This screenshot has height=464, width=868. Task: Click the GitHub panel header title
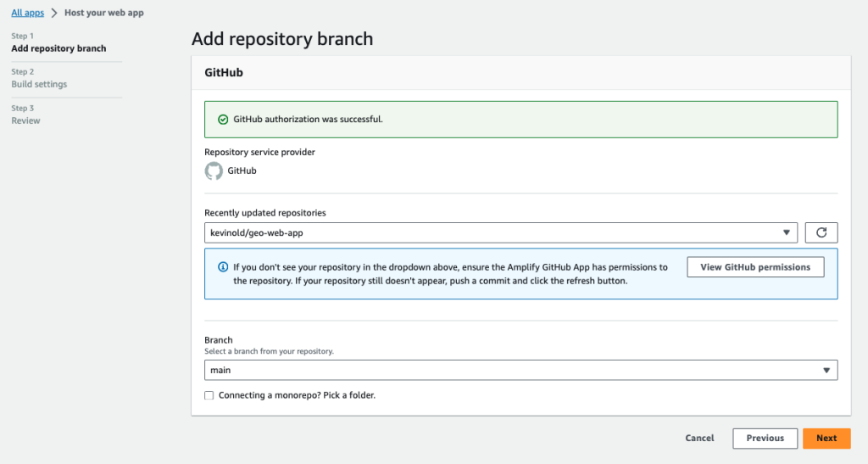224,73
